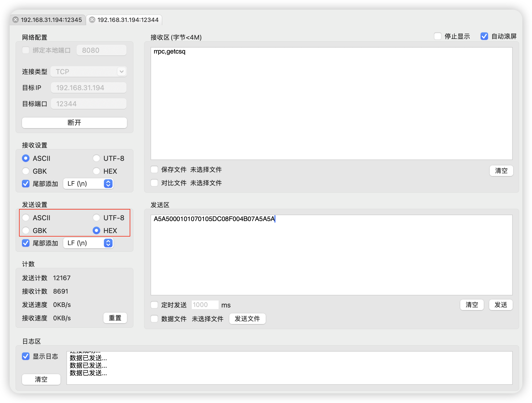Toggle the 显示日志 show log checkbox

pyautogui.click(x=26, y=356)
